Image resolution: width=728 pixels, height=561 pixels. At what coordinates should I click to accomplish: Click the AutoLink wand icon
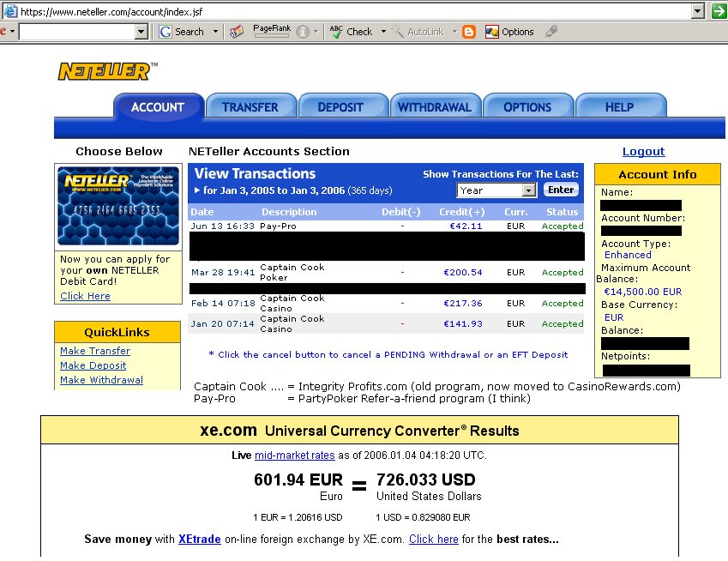click(397, 32)
